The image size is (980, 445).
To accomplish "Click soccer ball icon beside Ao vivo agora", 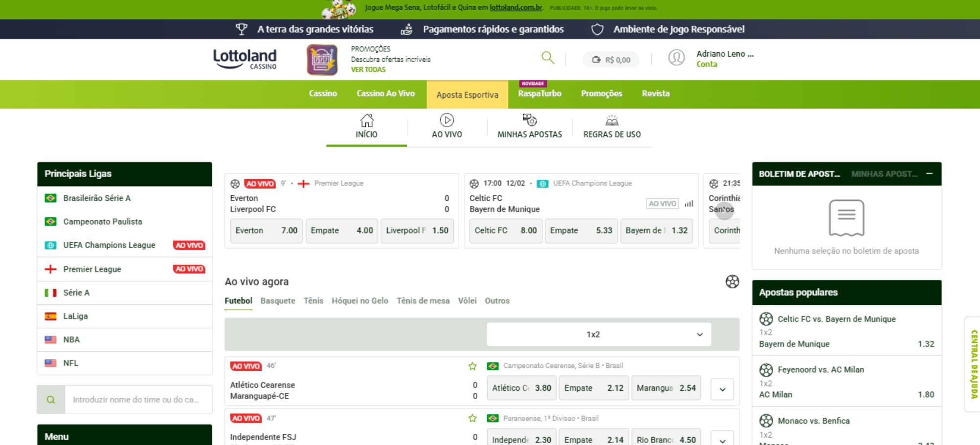I will 732,281.
